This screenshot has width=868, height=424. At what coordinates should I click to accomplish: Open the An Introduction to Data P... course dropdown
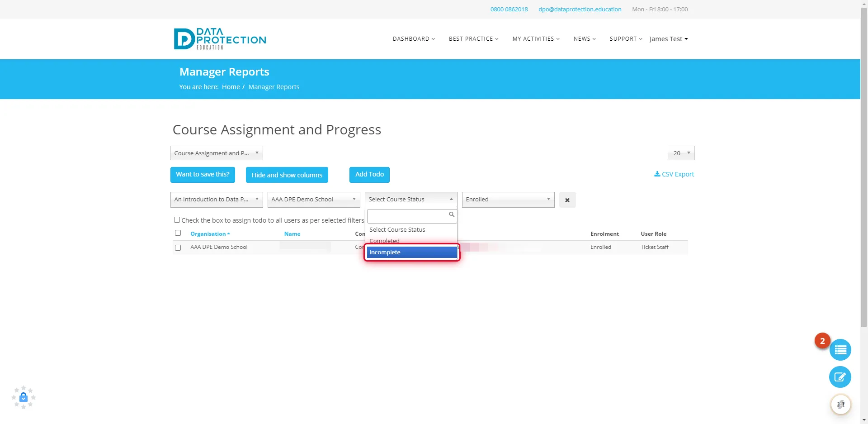217,200
